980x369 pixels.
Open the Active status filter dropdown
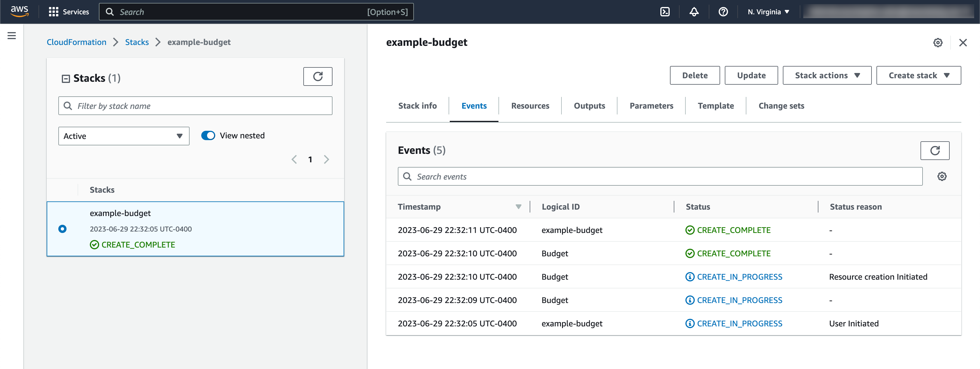(x=124, y=136)
